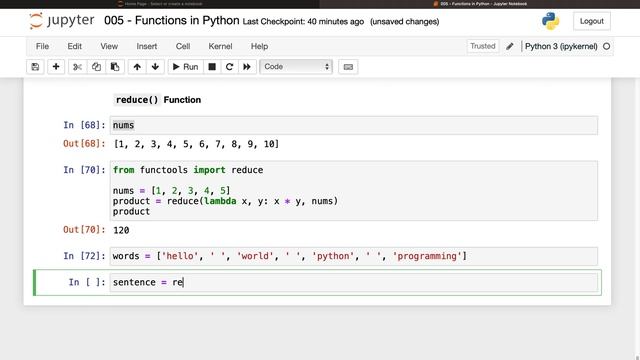Open the cell type dropdown showing Code
This screenshot has width=640, height=360.
(296, 67)
